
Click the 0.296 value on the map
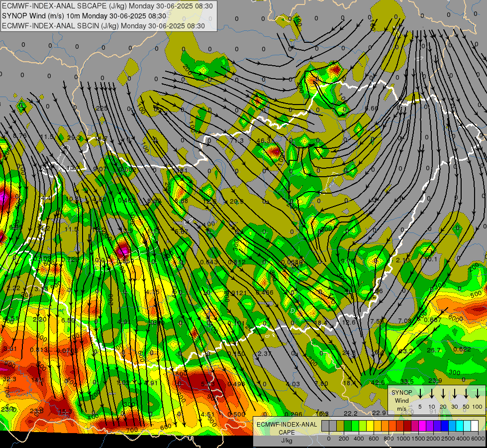(x=293, y=415)
